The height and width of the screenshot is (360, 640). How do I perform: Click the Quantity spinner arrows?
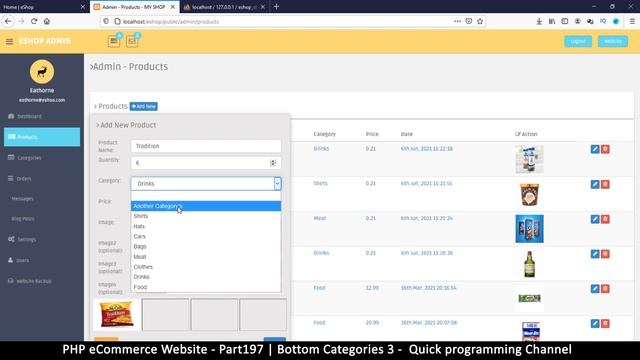click(x=273, y=163)
